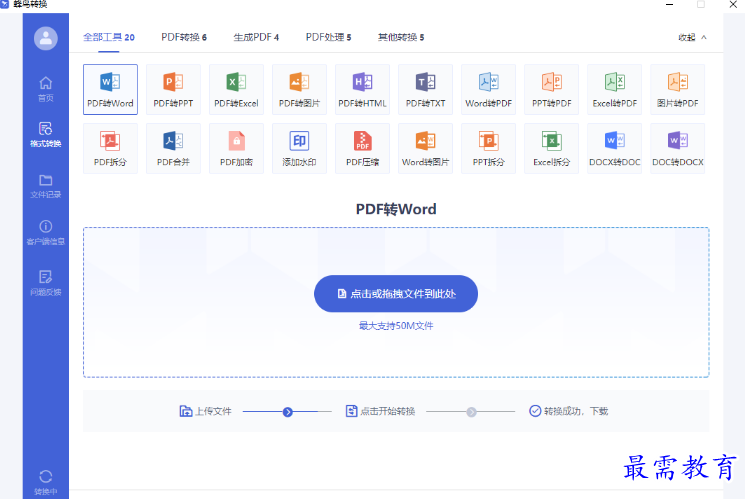The height and width of the screenshot is (499, 745).
Task: Click 最大支持50M文件 link
Action: point(396,326)
